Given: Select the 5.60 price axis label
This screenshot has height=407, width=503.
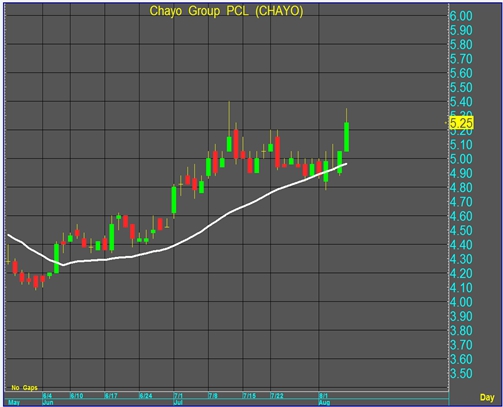Looking at the screenshot, I should coord(461,73).
